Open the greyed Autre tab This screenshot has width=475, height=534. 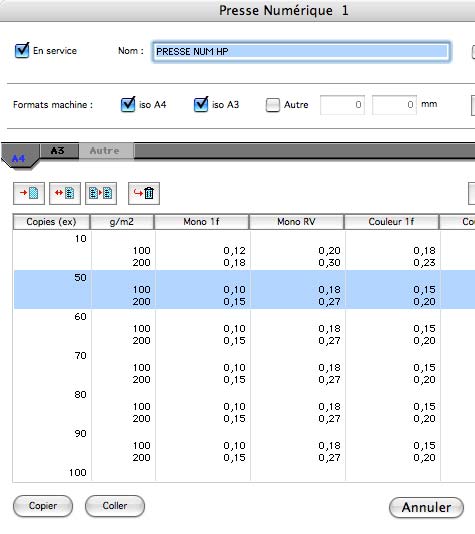tap(106, 151)
